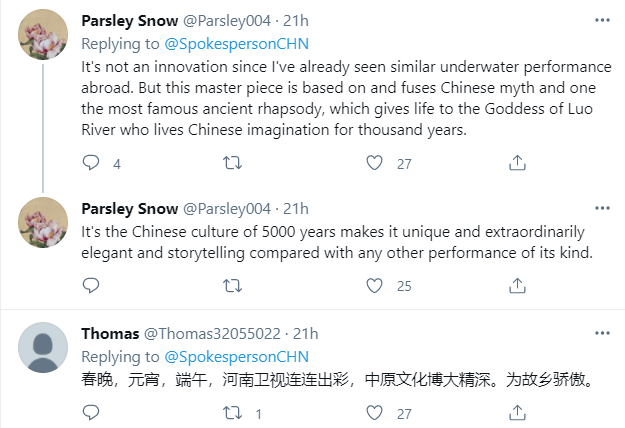Open Parsley Snow's profile picture on first tweet
Viewport: 625px width, 428px height.
click(44, 36)
